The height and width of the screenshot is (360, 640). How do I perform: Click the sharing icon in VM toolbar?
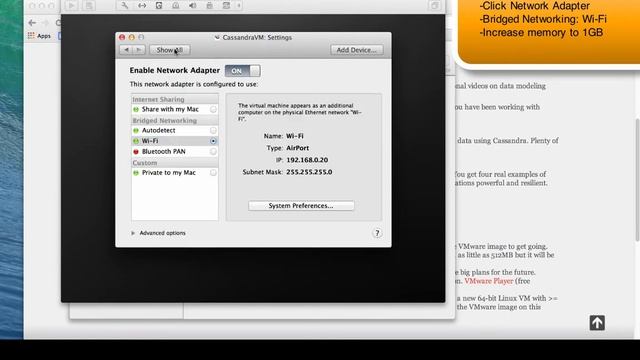click(x=226, y=5)
